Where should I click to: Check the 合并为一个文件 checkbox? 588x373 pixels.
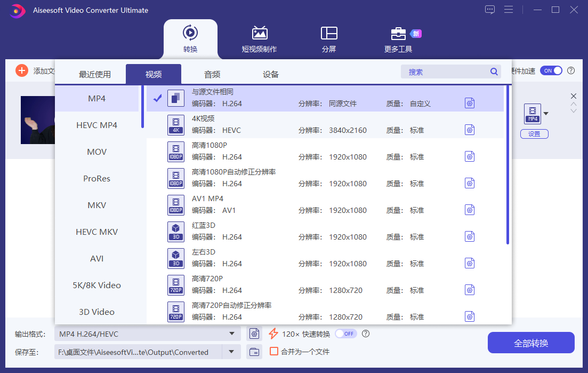274,352
